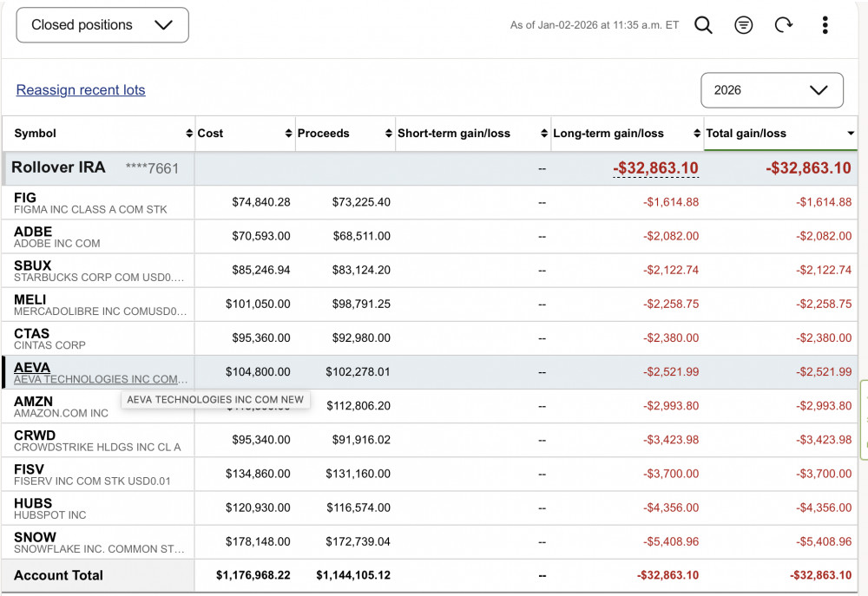Expand the 2026 year selector
Image resolution: width=868 pixels, height=596 pixels.
[x=772, y=90]
